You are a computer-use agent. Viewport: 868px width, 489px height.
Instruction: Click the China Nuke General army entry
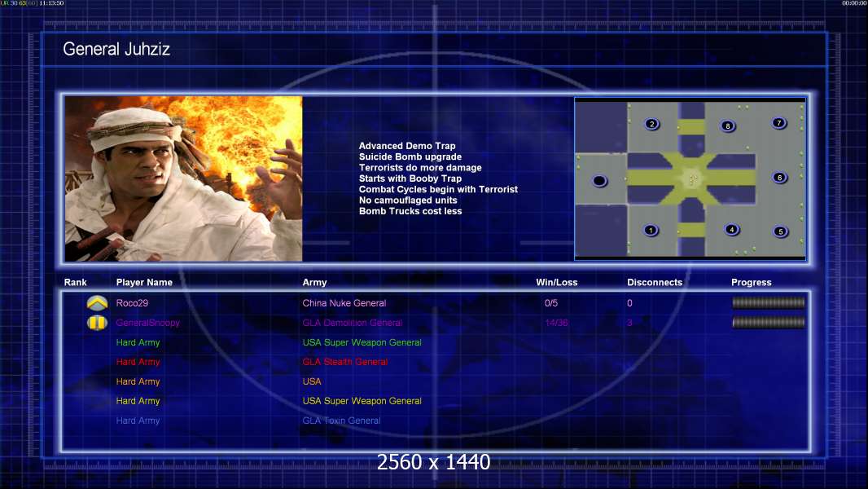(x=344, y=303)
